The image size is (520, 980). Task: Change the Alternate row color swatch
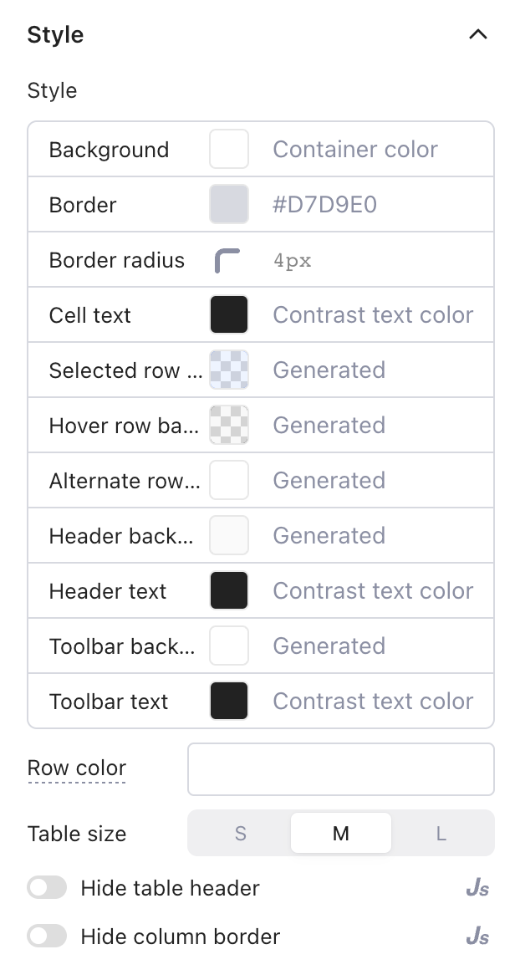[x=229, y=480]
